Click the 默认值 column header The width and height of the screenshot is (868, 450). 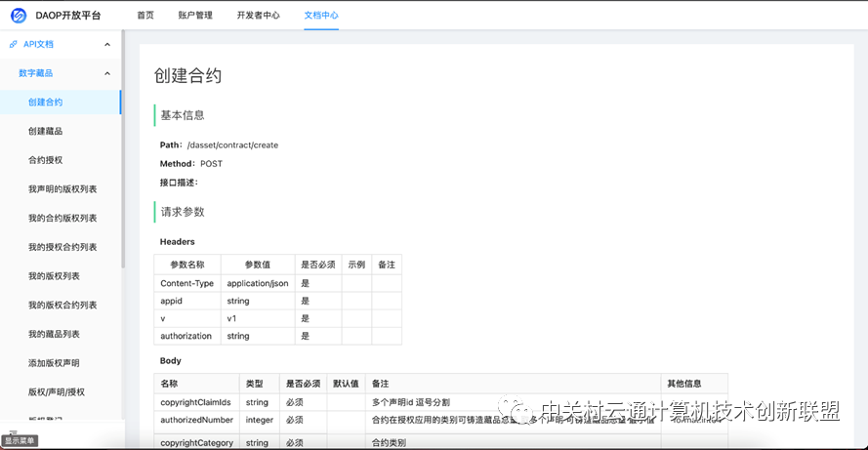(346, 384)
